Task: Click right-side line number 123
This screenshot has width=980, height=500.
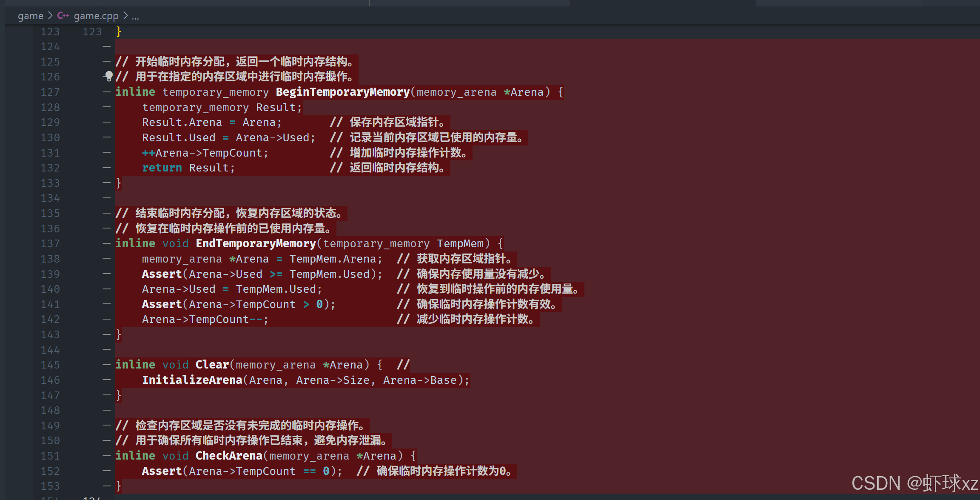Action: coord(92,31)
